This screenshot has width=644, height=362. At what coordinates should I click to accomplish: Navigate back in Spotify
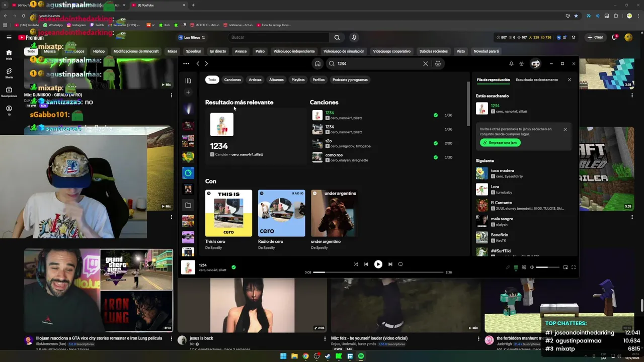coord(198,64)
